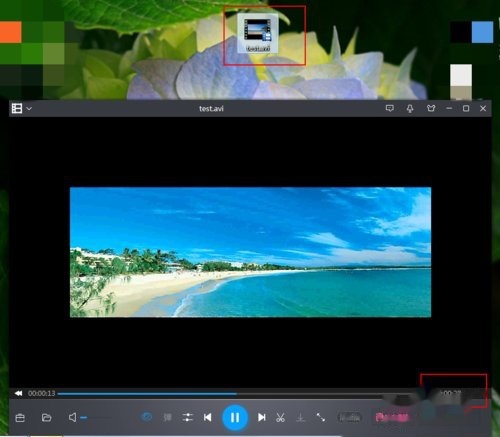Toggle the danmaku subtitle icon
The width and height of the screenshot is (500, 437).
[167, 417]
